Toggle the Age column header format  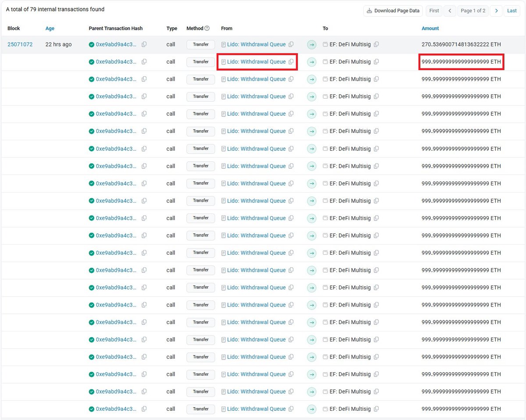coord(50,28)
